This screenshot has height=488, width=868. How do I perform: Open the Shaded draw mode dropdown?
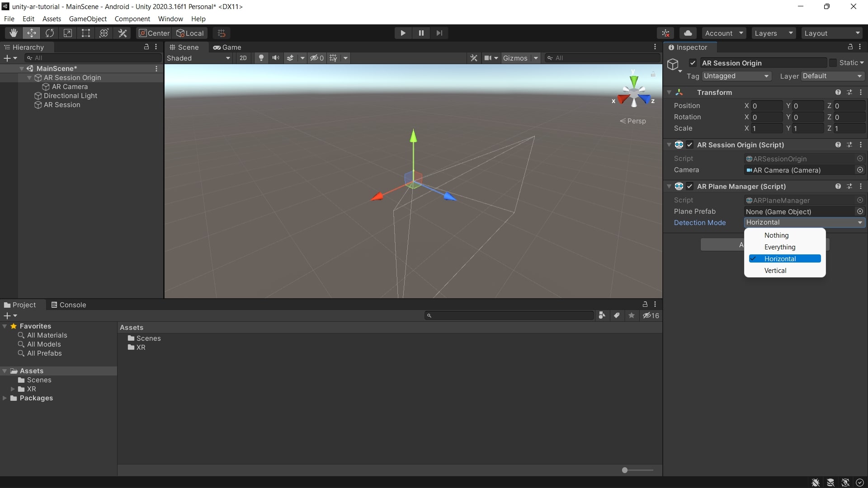[x=199, y=58]
